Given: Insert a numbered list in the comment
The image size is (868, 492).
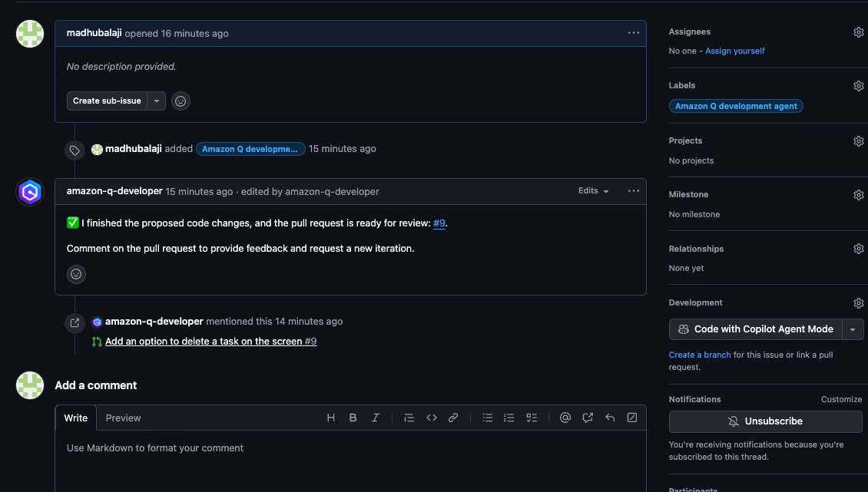Looking at the screenshot, I should (509, 418).
